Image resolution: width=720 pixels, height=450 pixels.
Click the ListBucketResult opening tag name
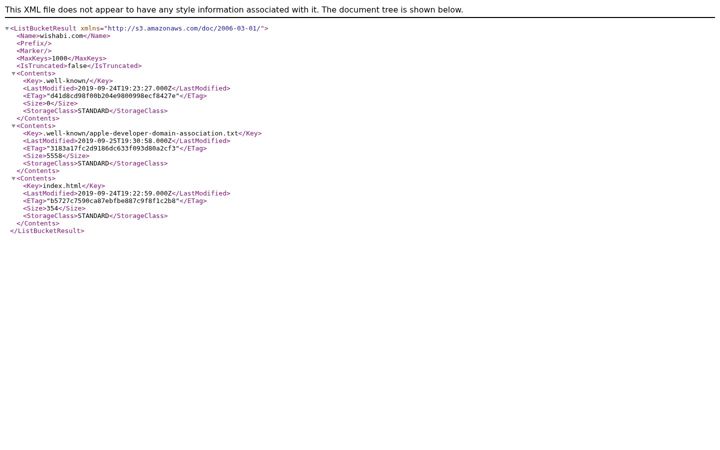click(45, 28)
